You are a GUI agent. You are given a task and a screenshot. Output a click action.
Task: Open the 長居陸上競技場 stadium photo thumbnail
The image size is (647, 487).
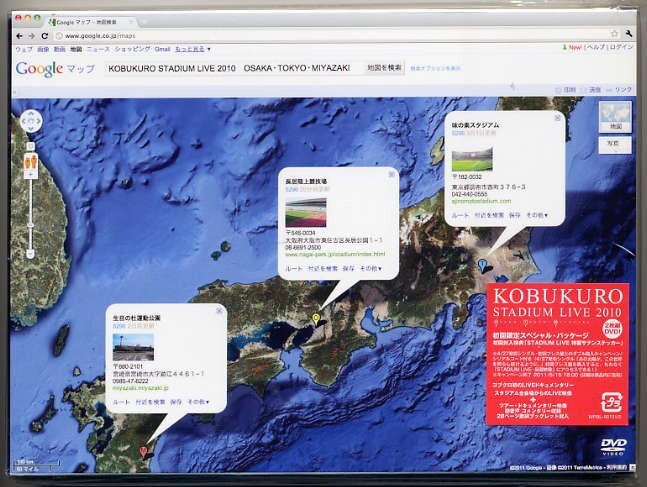click(x=306, y=213)
